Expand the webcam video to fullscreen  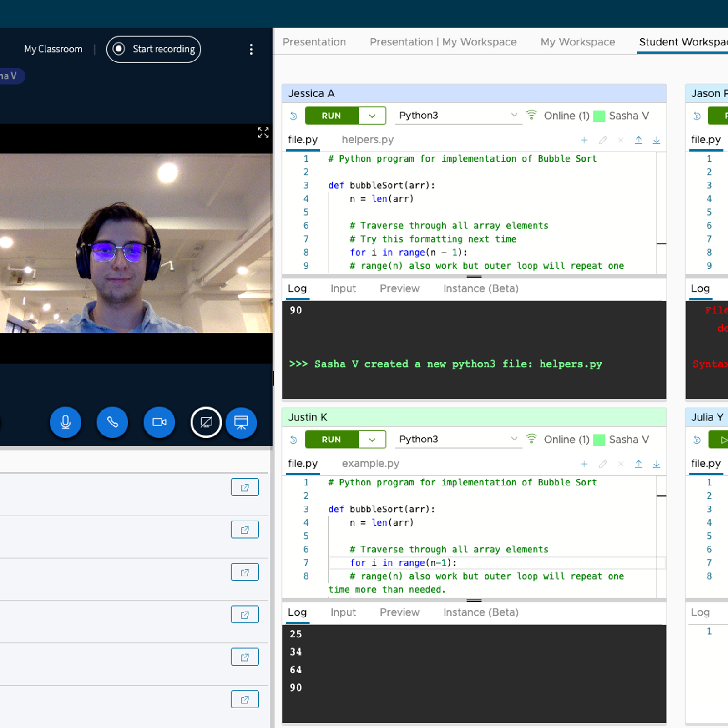(263, 133)
